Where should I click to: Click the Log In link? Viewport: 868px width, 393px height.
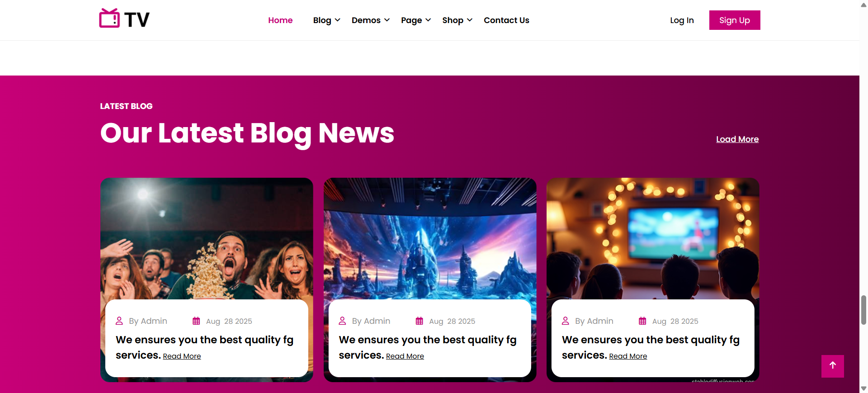coord(682,20)
